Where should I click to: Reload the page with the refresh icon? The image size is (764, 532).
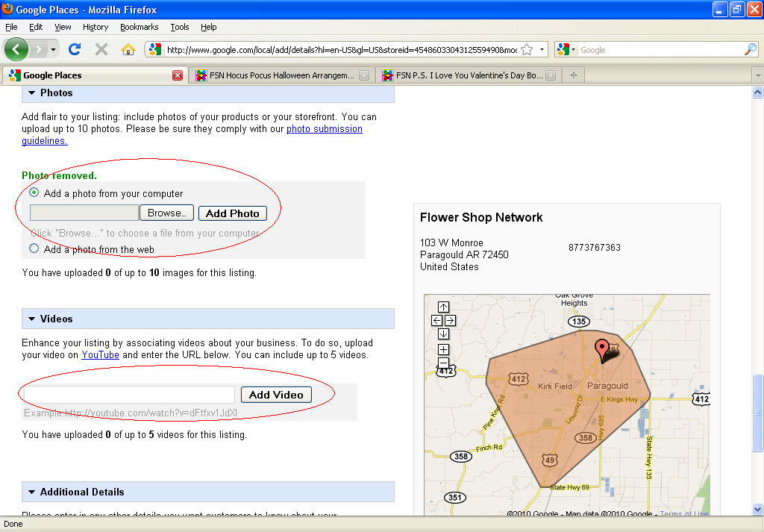click(x=75, y=49)
